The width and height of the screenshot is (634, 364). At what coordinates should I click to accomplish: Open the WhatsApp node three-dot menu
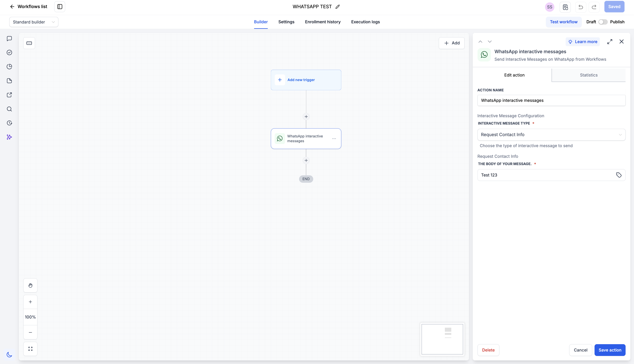[x=334, y=139]
